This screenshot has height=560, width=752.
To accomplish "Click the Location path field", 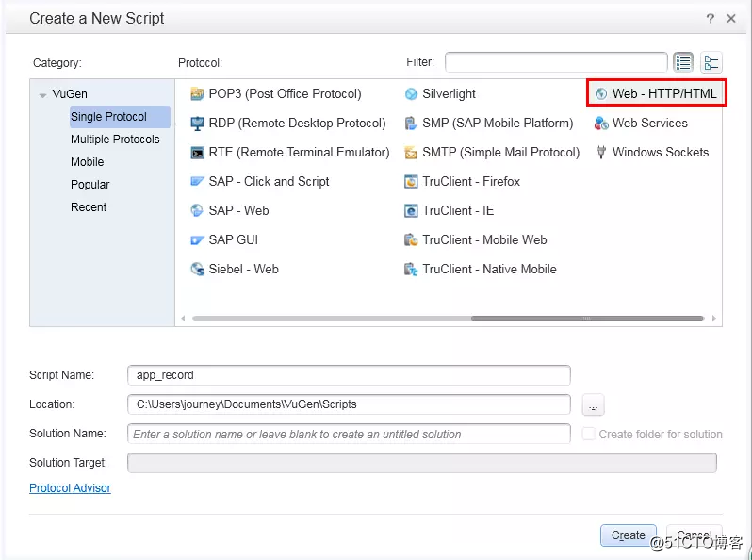I will 349,404.
